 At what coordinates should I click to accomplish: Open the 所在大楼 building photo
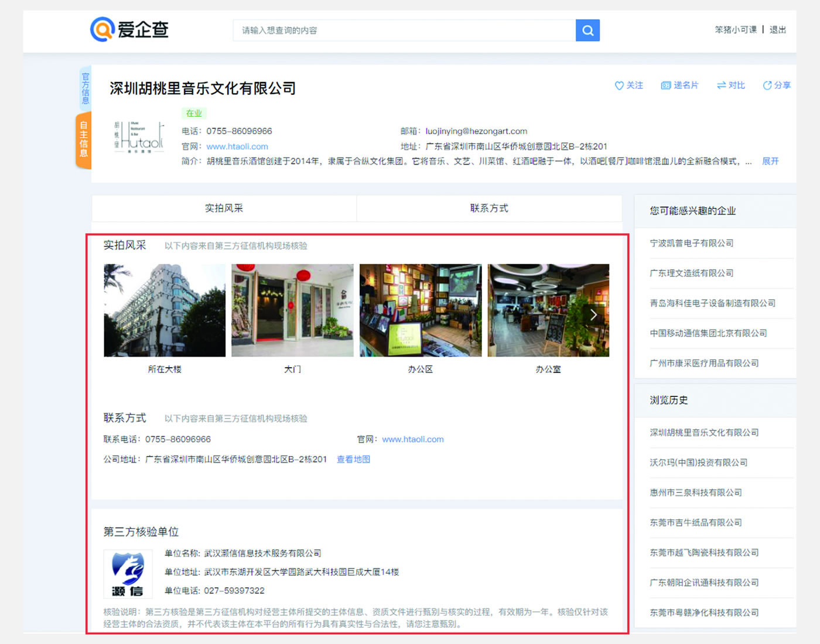click(x=165, y=310)
